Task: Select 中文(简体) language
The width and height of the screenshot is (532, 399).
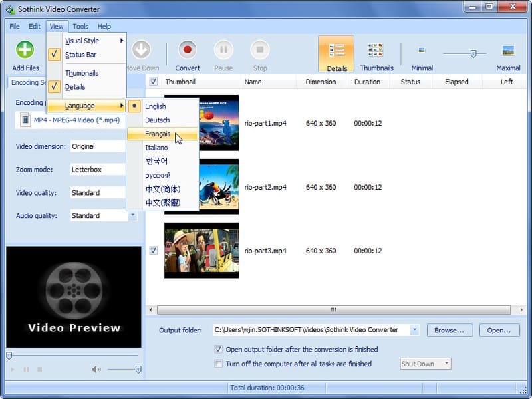Action: 162,189
